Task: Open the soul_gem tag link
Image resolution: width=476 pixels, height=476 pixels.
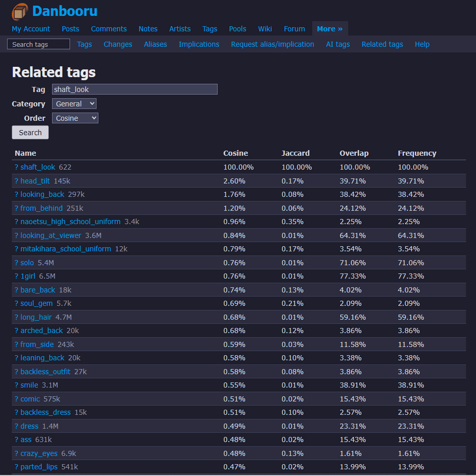Action: point(36,303)
